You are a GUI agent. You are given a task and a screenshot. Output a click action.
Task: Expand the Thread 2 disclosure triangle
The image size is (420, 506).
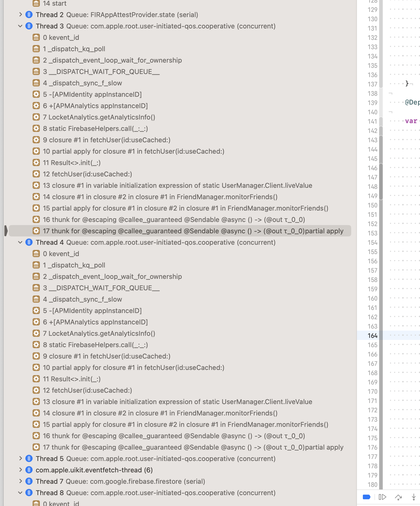coord(20,15)
